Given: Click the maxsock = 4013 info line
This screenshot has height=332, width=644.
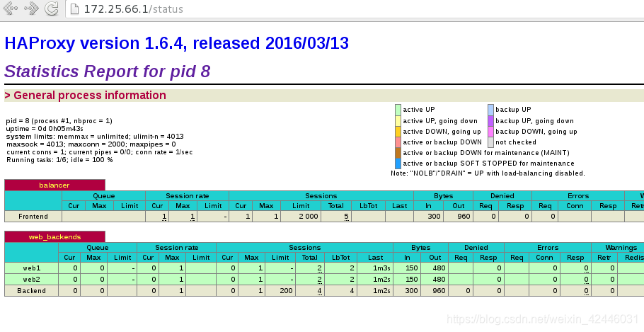Looking at the screenshot, I should pos(91,144).
